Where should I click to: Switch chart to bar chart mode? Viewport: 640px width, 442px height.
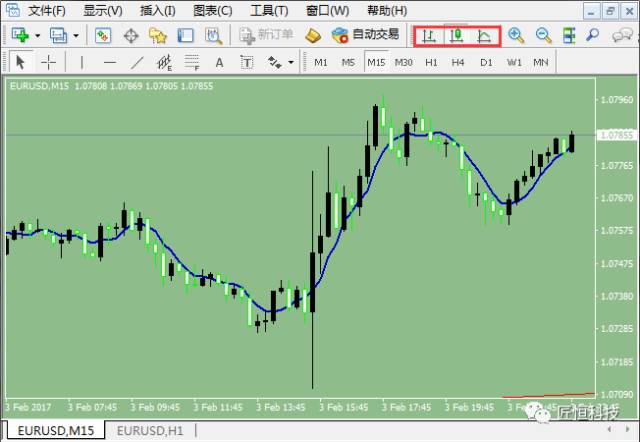[x=429, y=35]
